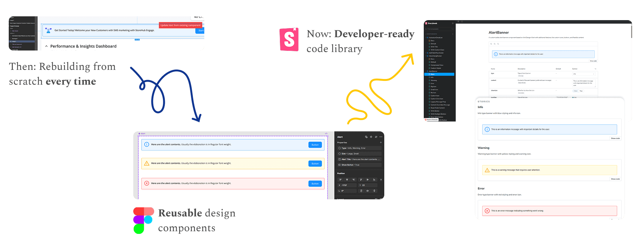
Task: Click Button on yellow warning alert in Figma
Action: tap(315, 164)
